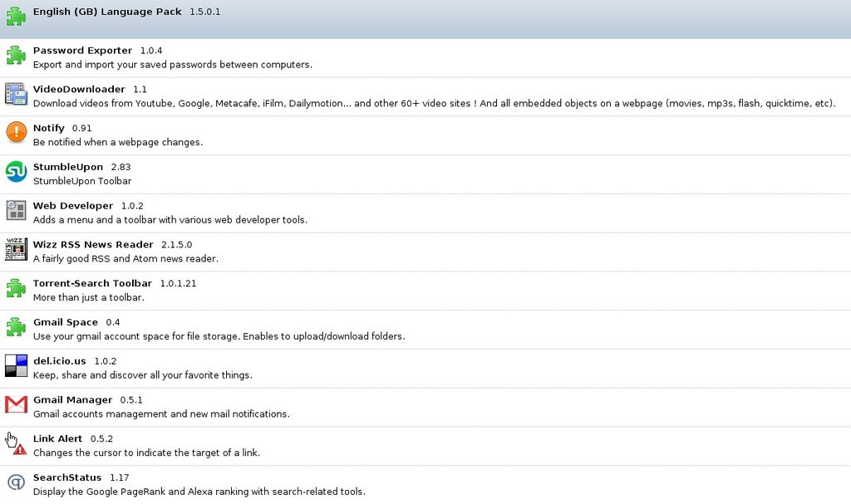Click the StumbleUpon logo icon
Image resolution: width=851 pixels, height=504 pixels.
click(17, 171)
